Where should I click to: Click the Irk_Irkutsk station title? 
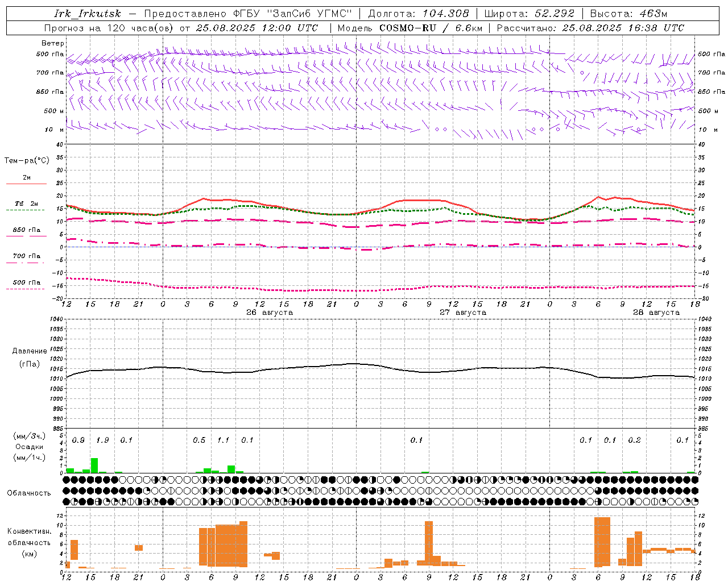coord(87,14)
